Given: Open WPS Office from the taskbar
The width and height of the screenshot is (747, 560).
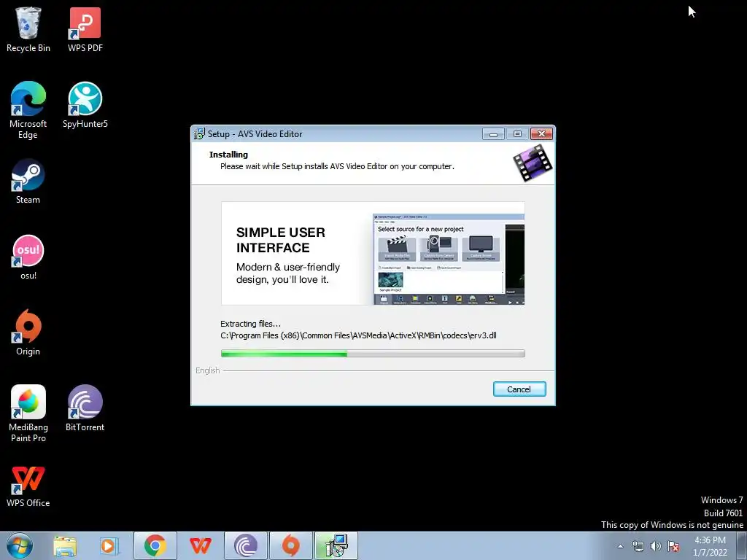Looking at the screenshot, I should [200, 545].
